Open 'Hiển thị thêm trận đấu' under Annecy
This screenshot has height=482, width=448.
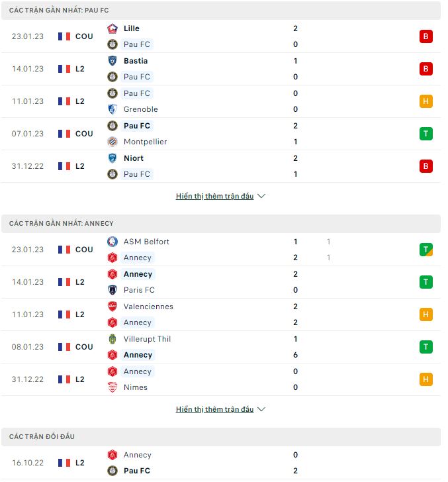(x=214, y=410)
